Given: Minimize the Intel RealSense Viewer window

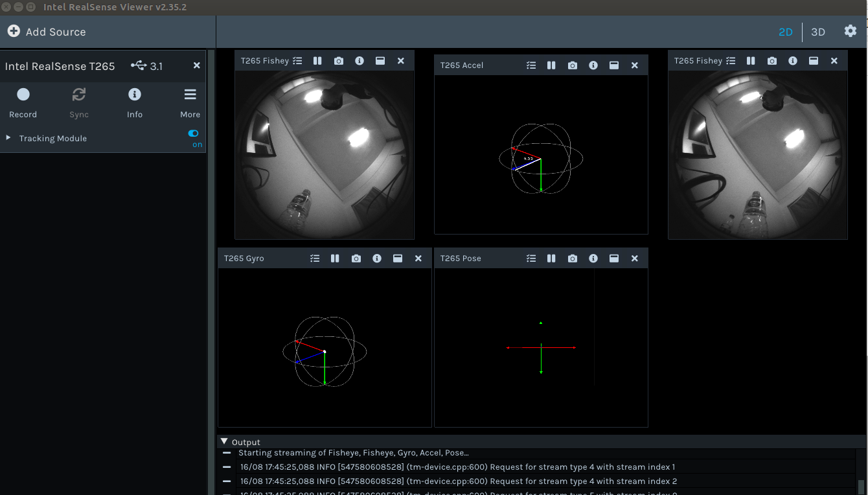Looking at the screenshot, I should 18,7.
